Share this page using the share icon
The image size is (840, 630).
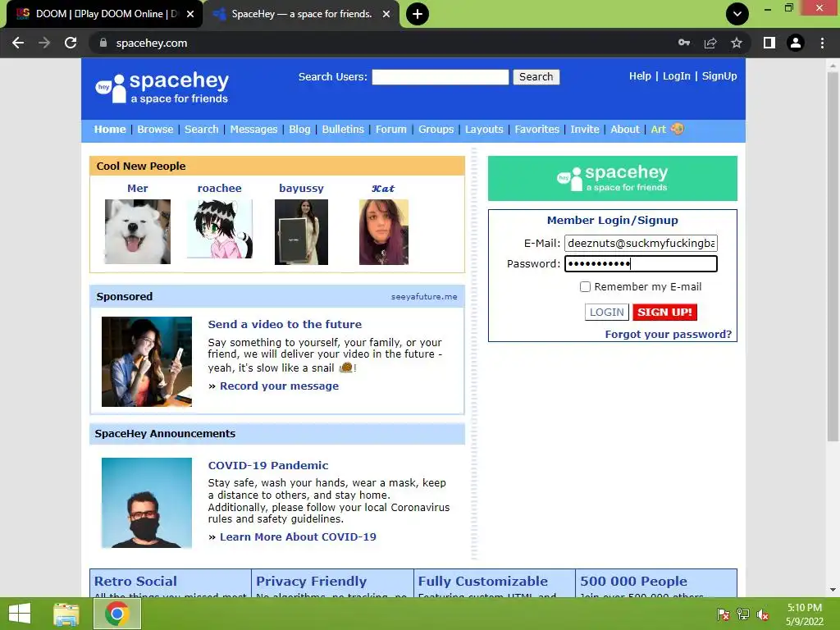pos(710,43)
